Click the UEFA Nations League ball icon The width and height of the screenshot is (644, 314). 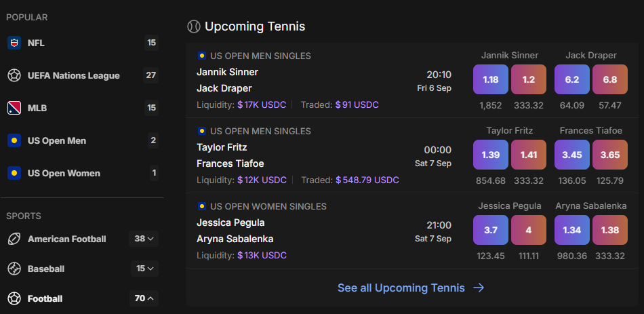pyautogui.click(x=14, y=75)
